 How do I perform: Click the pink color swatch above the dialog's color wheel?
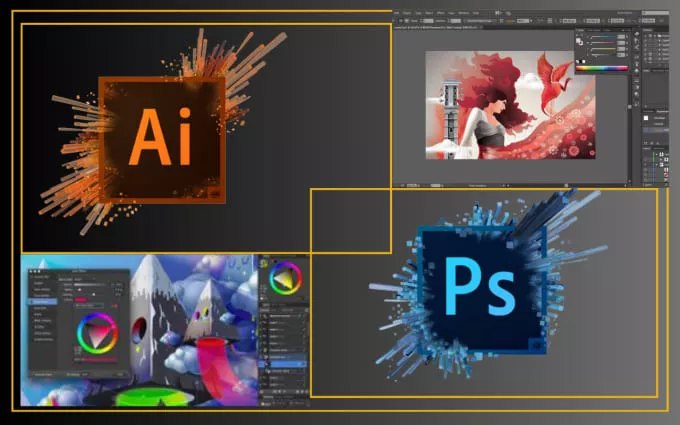tap(80, 300)
